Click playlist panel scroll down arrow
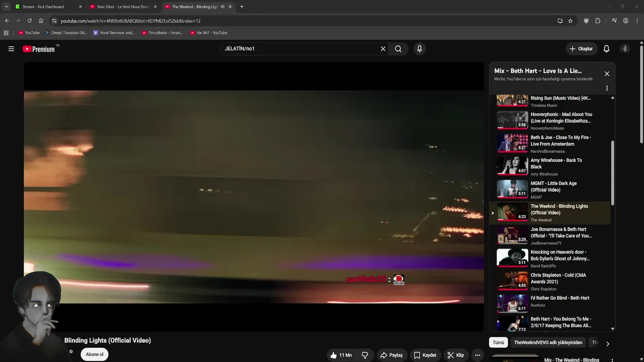This screenshot has height=362, width=644. (x=612, y=329)
